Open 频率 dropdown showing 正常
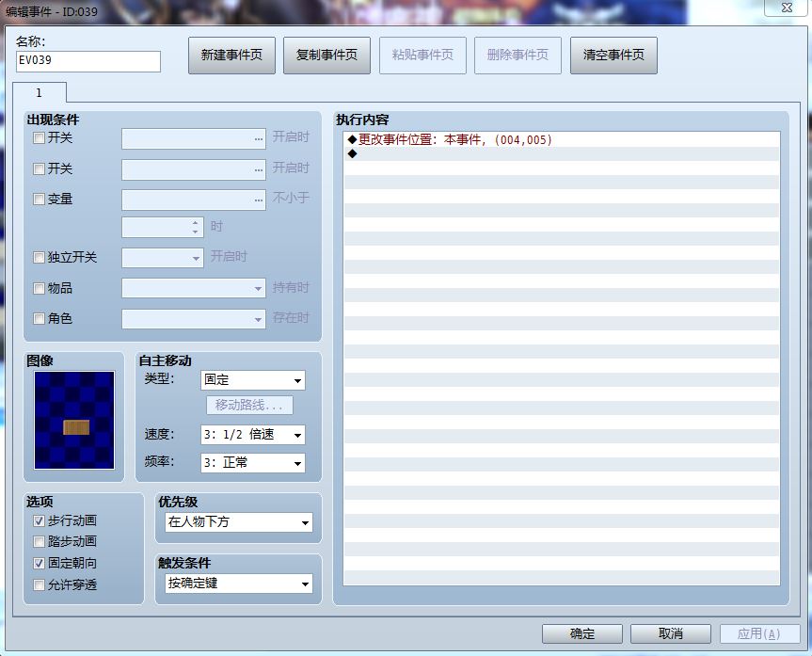Viewport: 812px width, 656px height. tap(253, 463)
